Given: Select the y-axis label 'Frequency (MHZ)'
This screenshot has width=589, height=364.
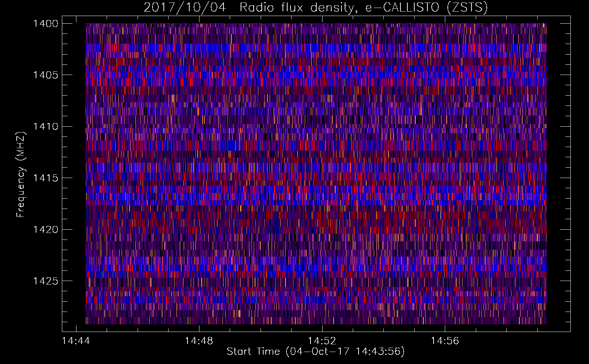Looking at the screenshot, I should (x=21, y=175).
